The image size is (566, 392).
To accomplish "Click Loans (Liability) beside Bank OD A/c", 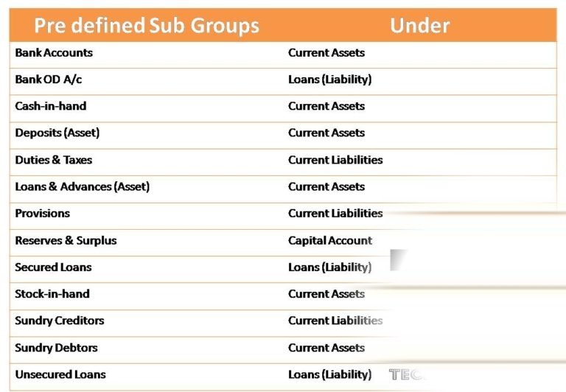I will click(x=329, y=80).
